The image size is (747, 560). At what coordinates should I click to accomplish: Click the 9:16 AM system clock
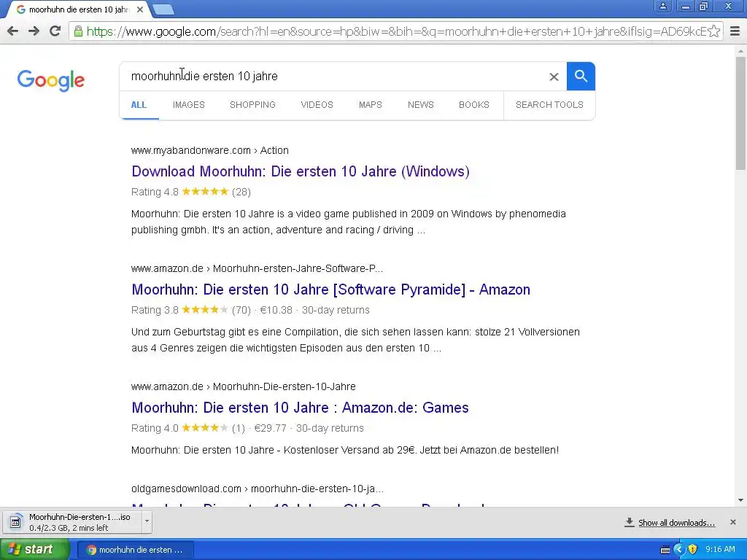click(720, 550)
